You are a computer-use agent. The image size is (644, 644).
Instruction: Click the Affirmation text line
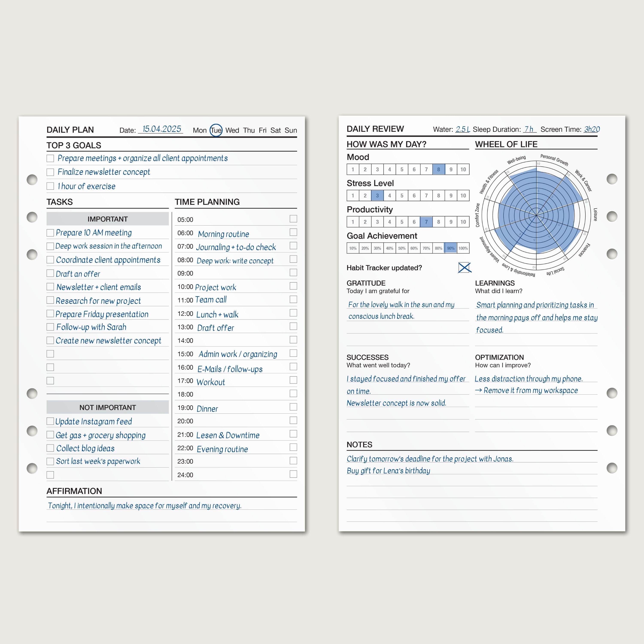click(145, 506)
